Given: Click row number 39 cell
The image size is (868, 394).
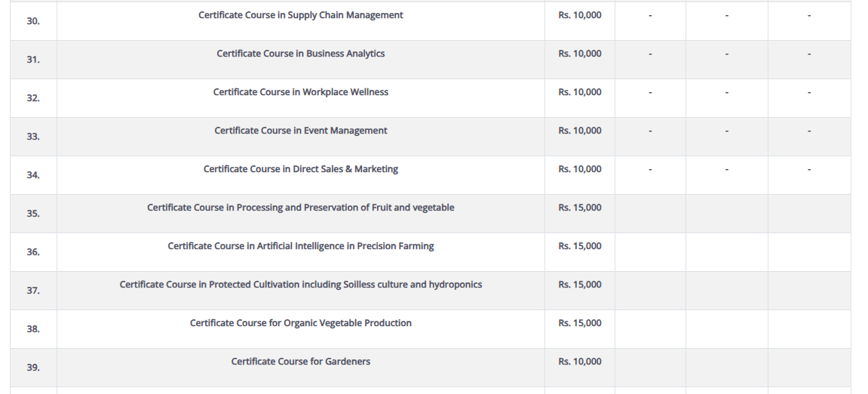Looking at the screenshot, I should [x=33, y=368].
